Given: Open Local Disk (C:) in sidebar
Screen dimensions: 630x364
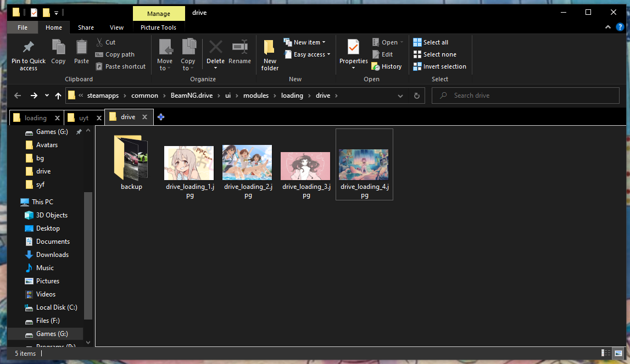Looking at the screenshot, I should point(57,307).
